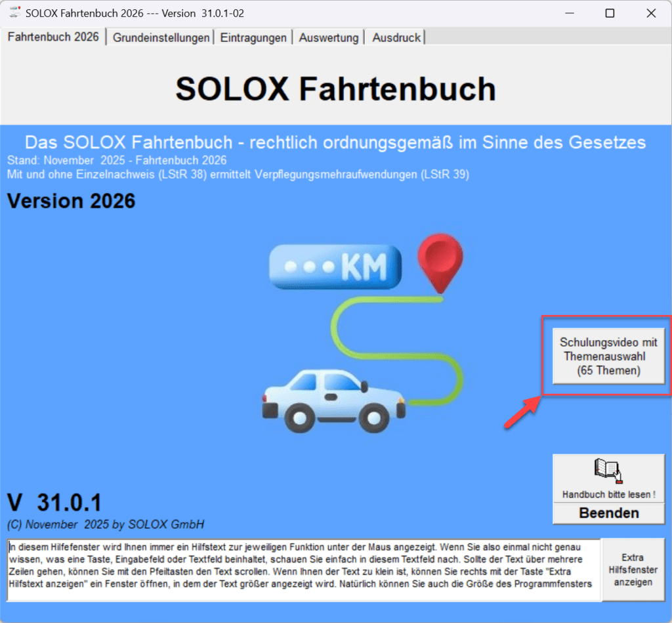Click the Version 2026 label

[71, 200]
